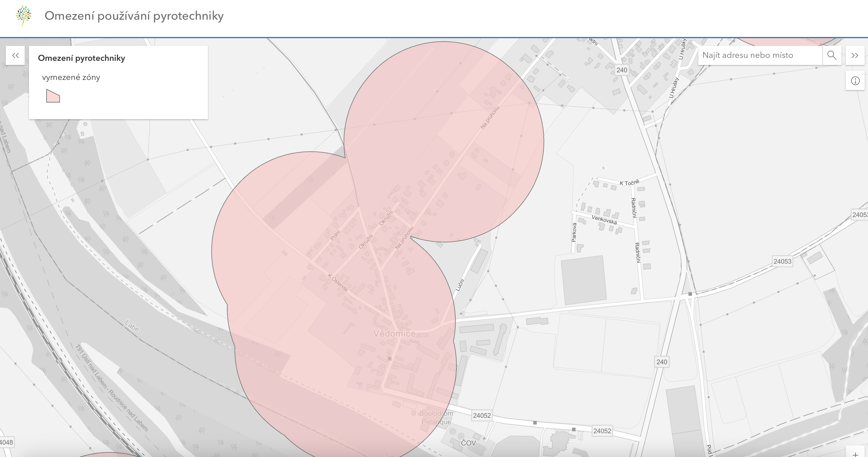Click the 'Vědomice' place label on map
Screen dimensions: 868x457
(x=394, y=333)
